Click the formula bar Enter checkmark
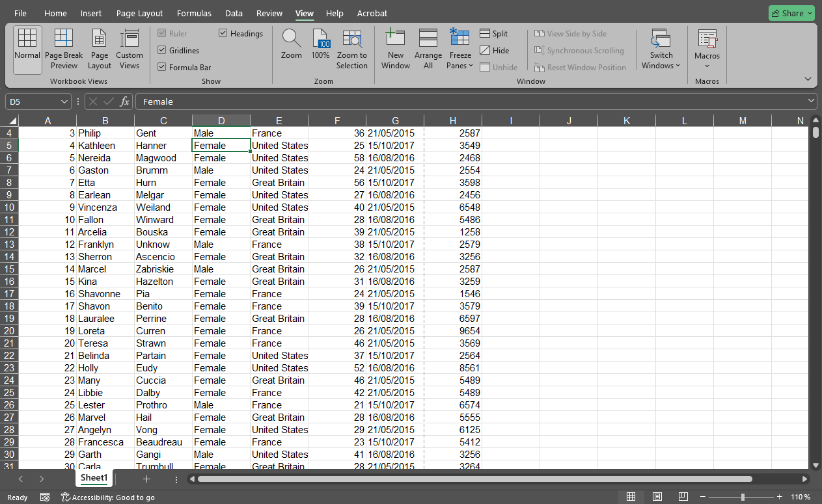The image size is (822, 504). point(109,101)
